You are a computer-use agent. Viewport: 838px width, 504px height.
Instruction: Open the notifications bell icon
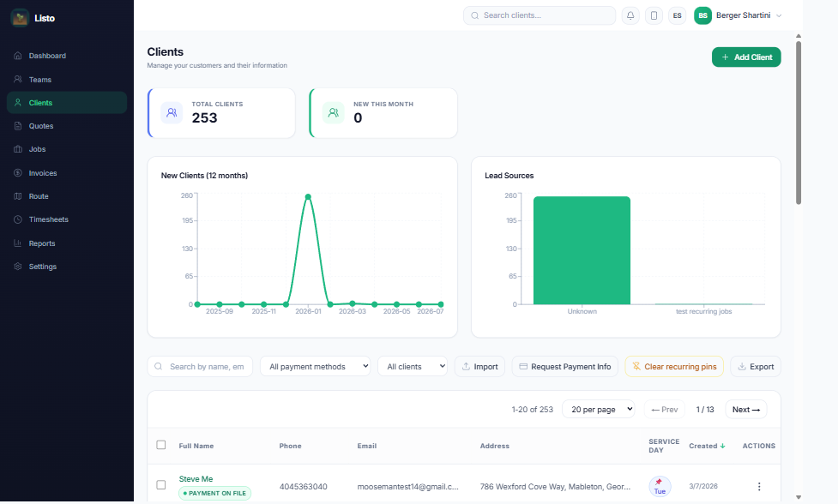(x=630, y=15)
